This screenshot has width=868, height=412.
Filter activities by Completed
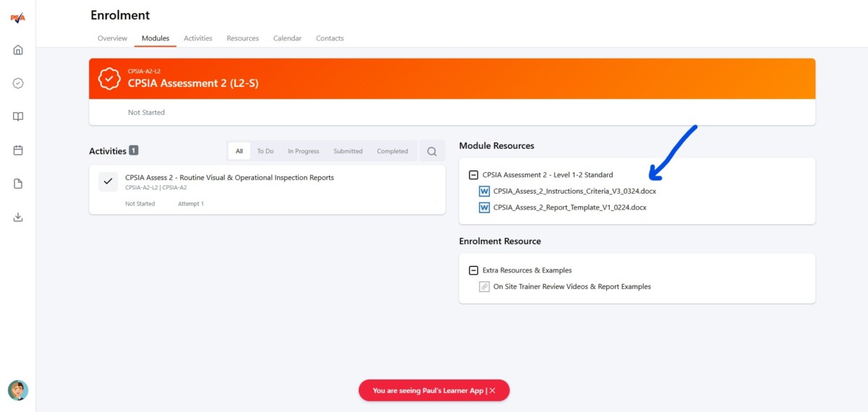pos(393,151)
